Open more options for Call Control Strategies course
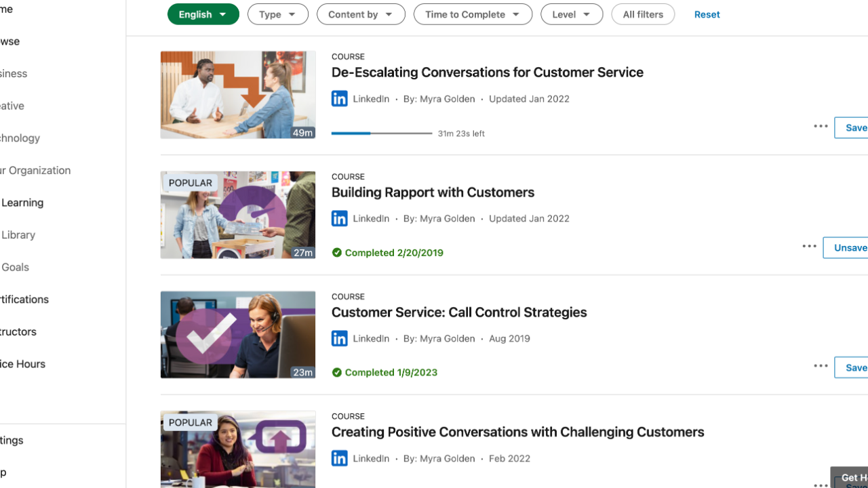 pos(821,367)
